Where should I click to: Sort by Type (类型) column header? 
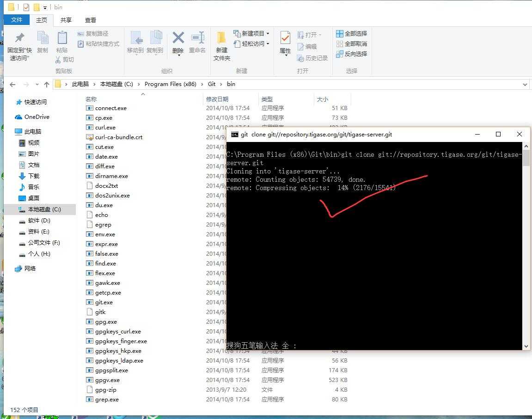[267, 99]
